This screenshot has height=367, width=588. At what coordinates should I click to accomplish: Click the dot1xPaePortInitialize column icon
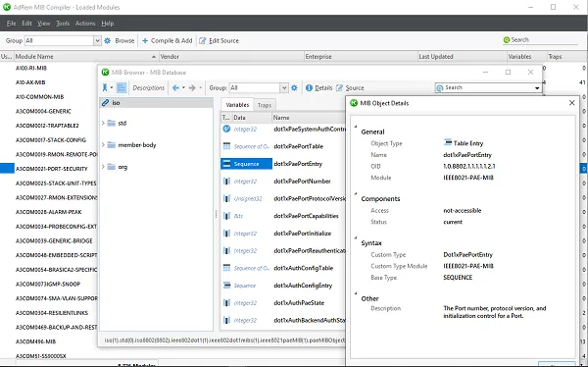pyautogui.click(x=226, y=234)
